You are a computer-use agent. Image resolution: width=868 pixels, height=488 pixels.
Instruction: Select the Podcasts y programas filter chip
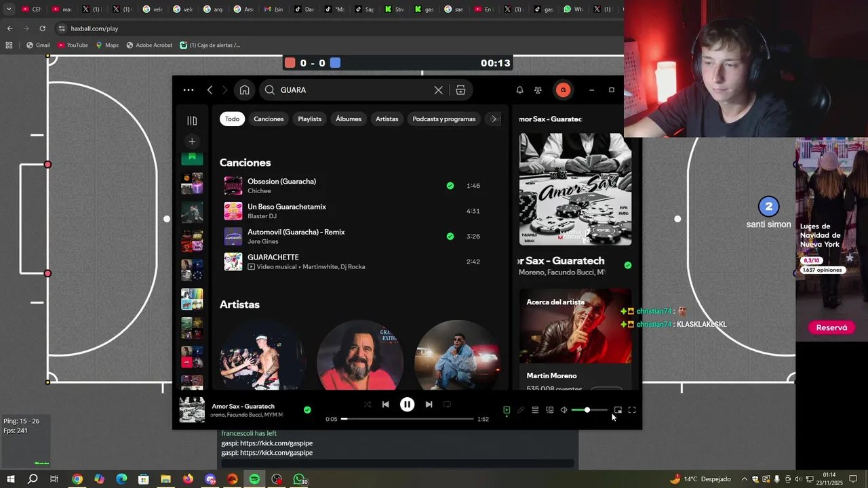coord(444,119)
